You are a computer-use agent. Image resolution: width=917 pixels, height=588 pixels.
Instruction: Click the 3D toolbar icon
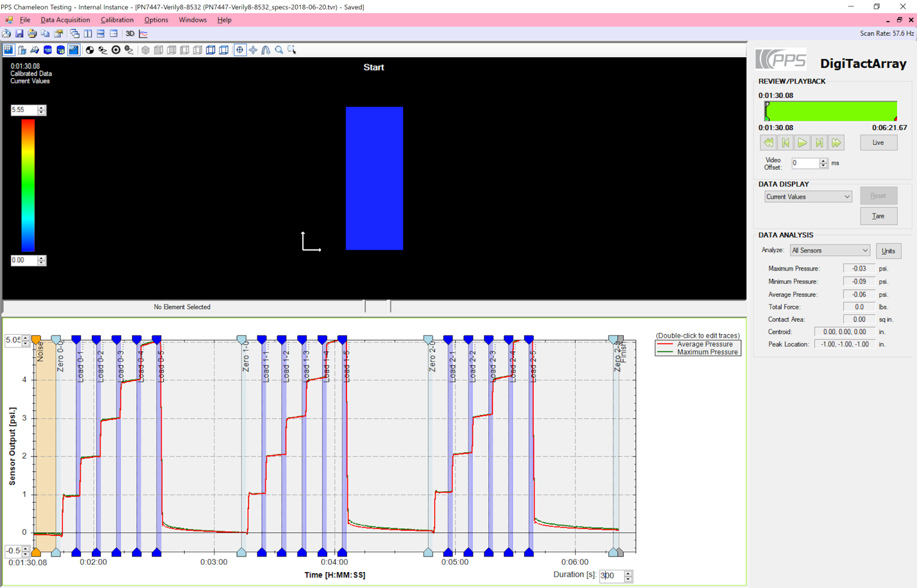click(x=130, y=33)
